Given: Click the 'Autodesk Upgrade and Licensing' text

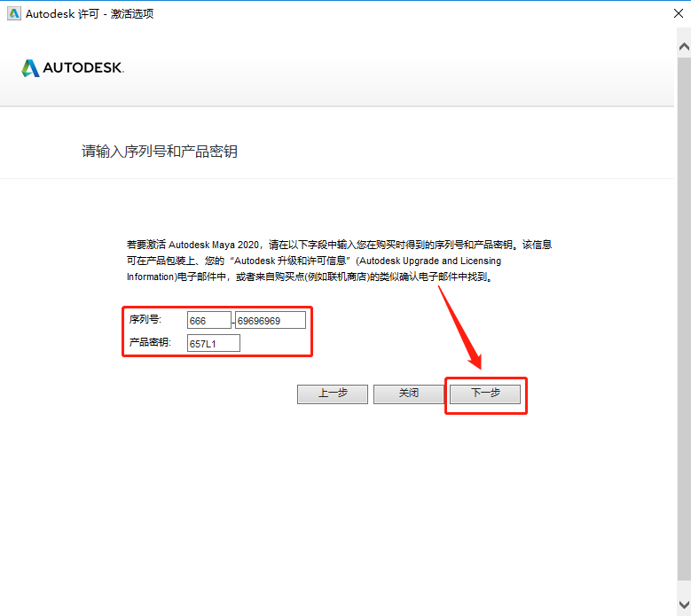Looking at the screenshot, I should (x=430, y=261).
